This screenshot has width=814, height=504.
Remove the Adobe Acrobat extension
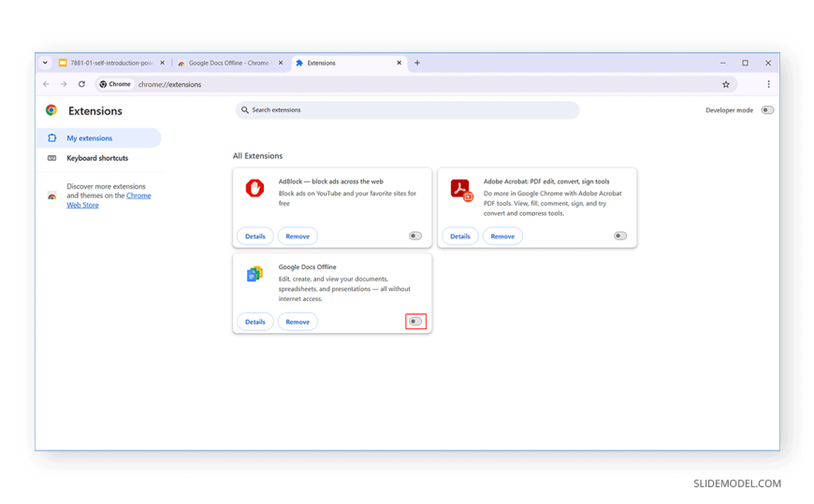click(x=502, y=237)
